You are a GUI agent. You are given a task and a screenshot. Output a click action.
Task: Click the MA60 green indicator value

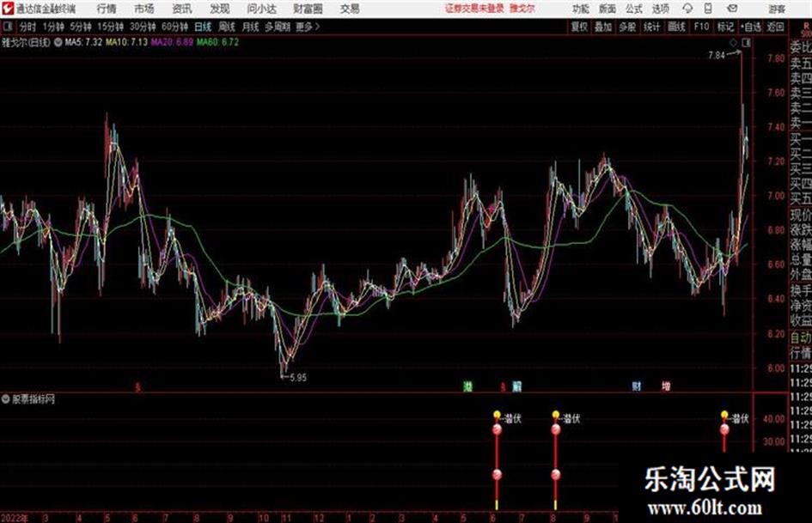pos(217,42)
